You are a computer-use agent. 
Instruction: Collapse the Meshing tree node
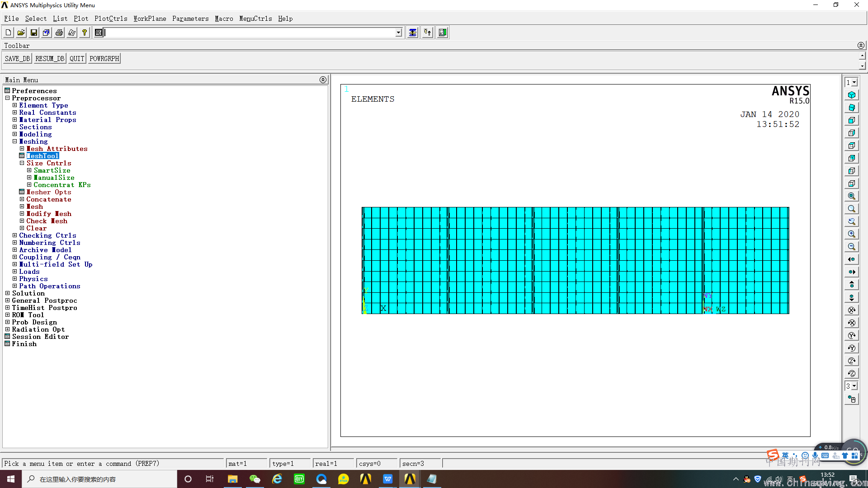coord(14,141)
